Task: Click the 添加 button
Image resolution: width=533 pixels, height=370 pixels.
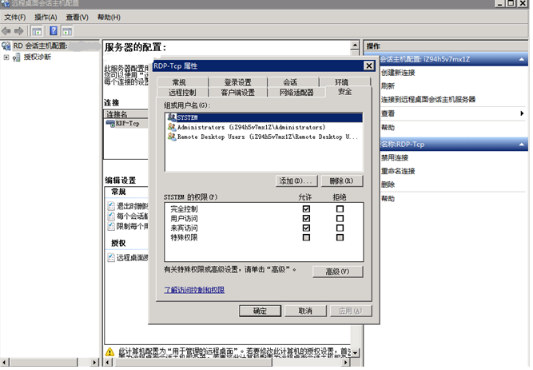Action: [x=296, y=181]
